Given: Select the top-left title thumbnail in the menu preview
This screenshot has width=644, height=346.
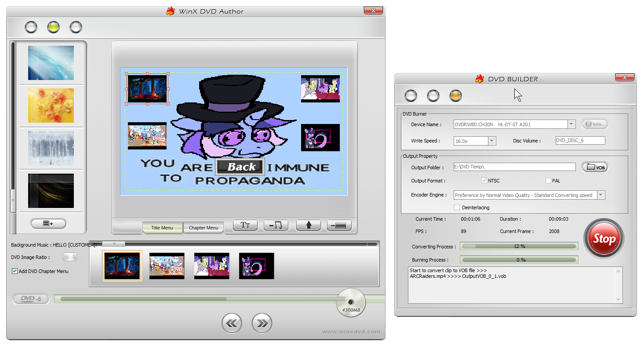Looking at the screenshot, I should tap(147, 89).
